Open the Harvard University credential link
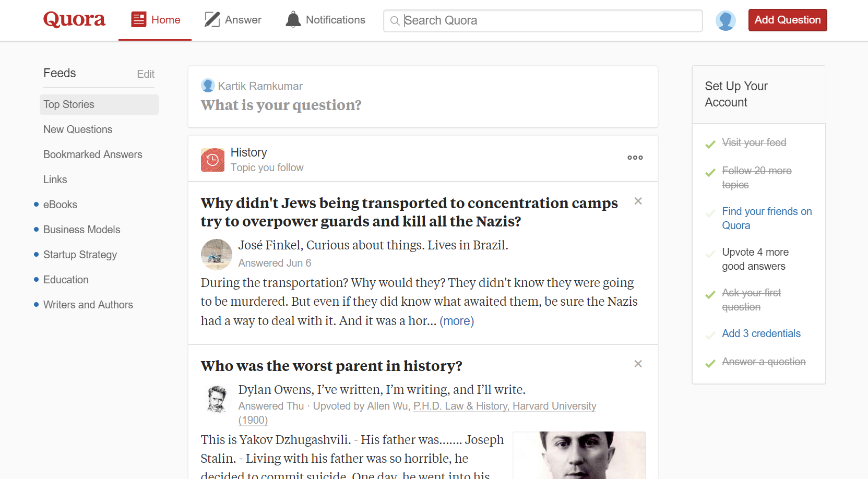 coord(504,406)
